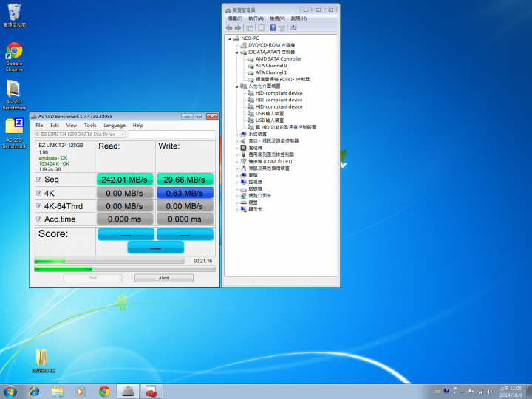Open Tools menu in AS SSD Benchmark
Viewport: 532px width, 399px height.
pos(90,125)
